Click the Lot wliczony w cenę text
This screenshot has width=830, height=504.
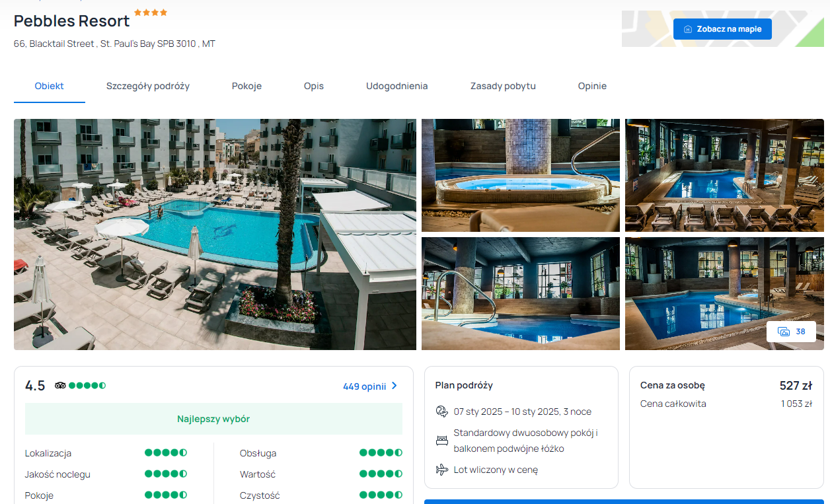(x=496, y=470)
